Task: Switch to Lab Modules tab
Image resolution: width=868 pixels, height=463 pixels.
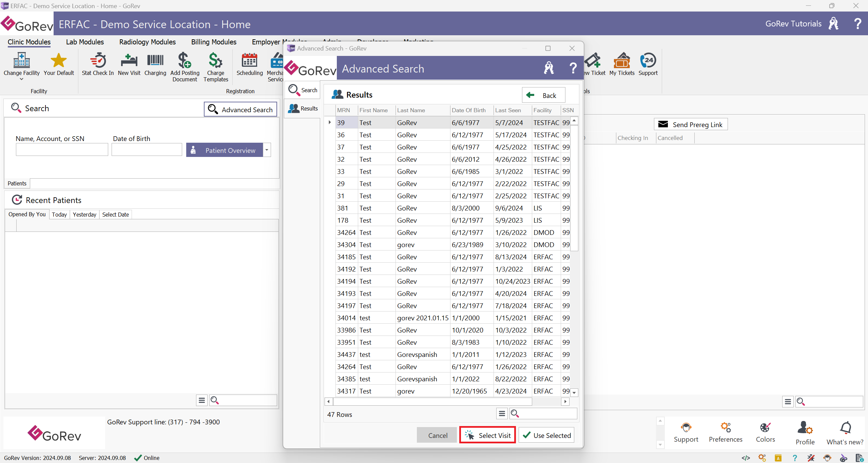Action: click(x=85, y=42)
